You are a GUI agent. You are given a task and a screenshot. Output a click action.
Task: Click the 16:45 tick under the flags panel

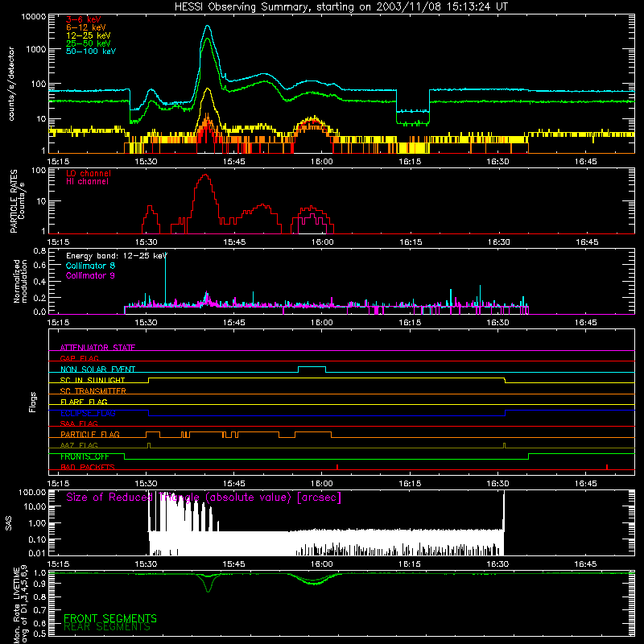tap(585, 484)
